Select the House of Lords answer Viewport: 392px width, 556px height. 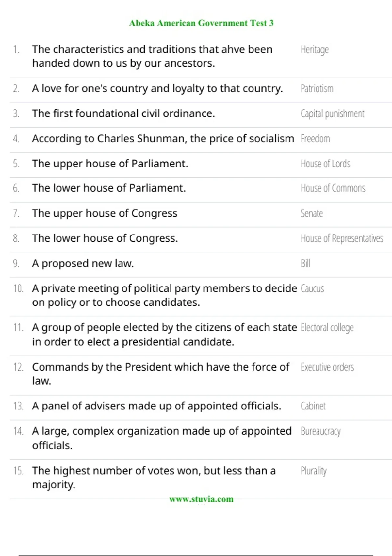tap(325, 164)
